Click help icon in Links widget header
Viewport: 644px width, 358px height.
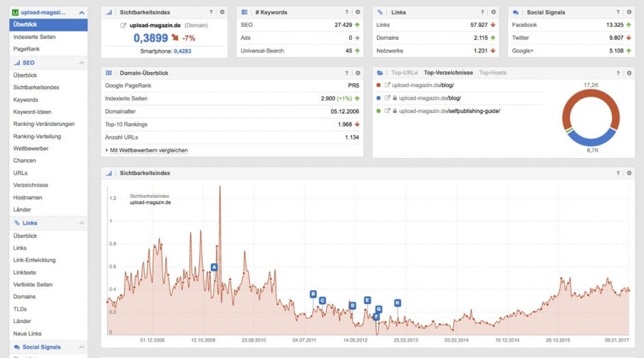coord(484,12)
